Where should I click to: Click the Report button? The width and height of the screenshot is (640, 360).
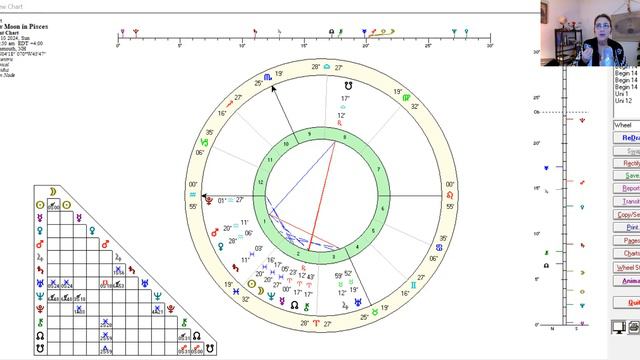(627, 188)
